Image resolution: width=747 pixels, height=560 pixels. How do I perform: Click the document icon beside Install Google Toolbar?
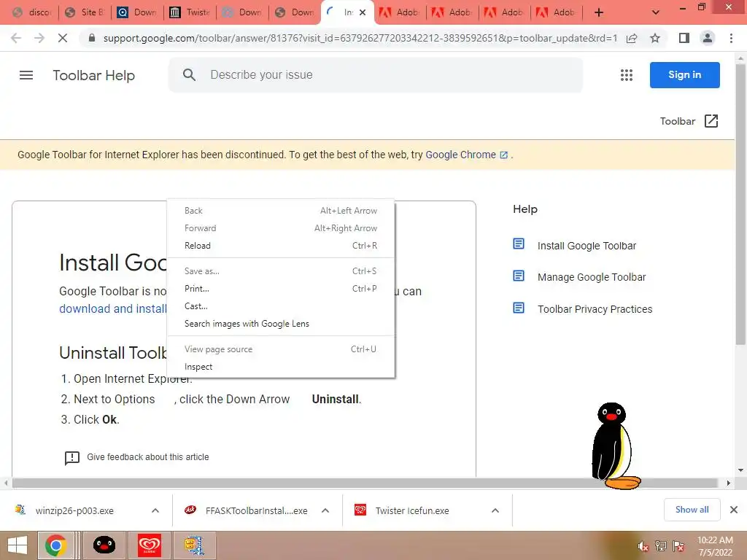[519, 244]
